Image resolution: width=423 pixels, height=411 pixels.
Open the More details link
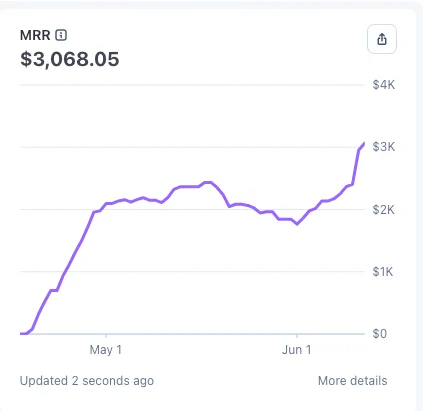(x=353, y=381)
